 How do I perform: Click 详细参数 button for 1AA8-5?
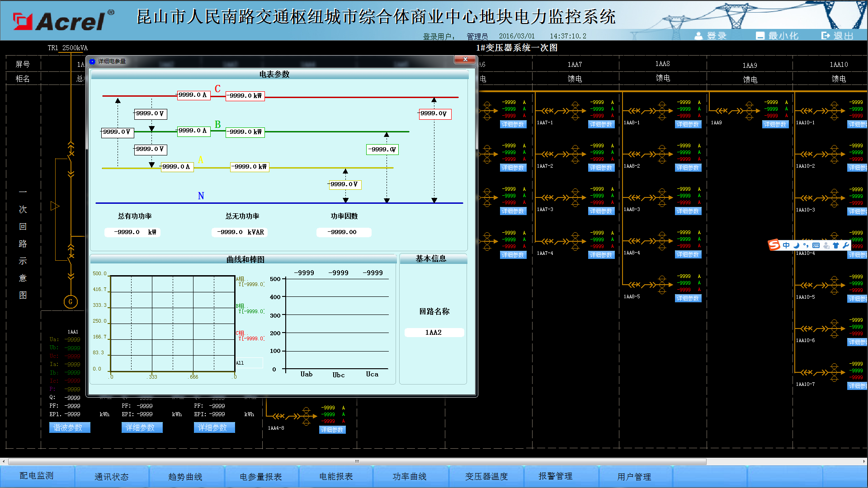click(688, 298)
